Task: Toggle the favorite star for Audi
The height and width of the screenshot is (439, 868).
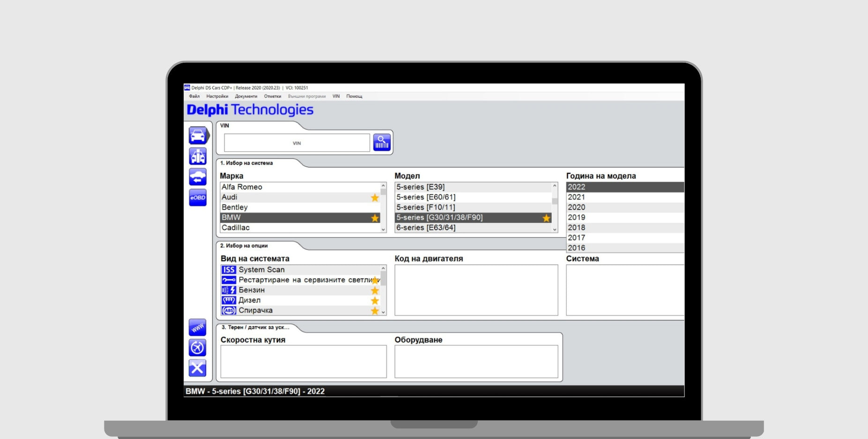Action: (x=375, y=198)
